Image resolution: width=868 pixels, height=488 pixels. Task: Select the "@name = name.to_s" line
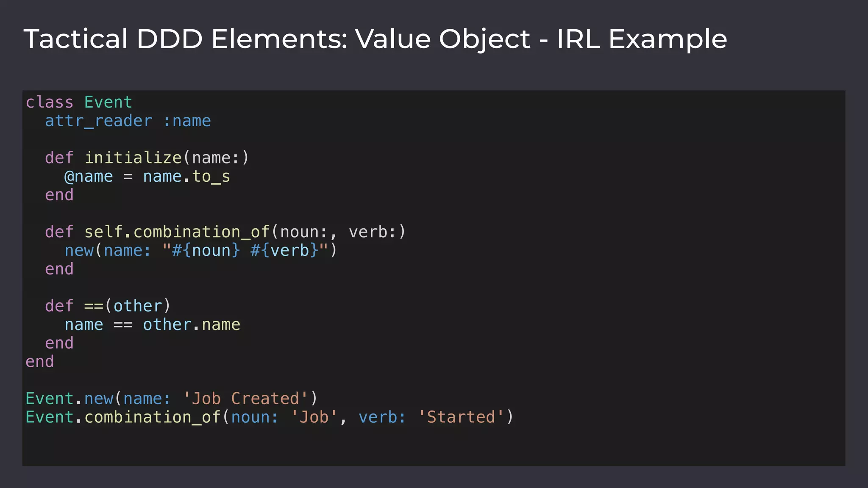click(x=147, y=177)
